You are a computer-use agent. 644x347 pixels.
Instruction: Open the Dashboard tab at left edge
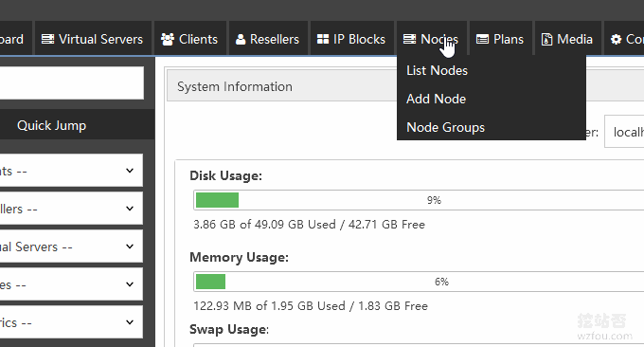coord(15,38)
